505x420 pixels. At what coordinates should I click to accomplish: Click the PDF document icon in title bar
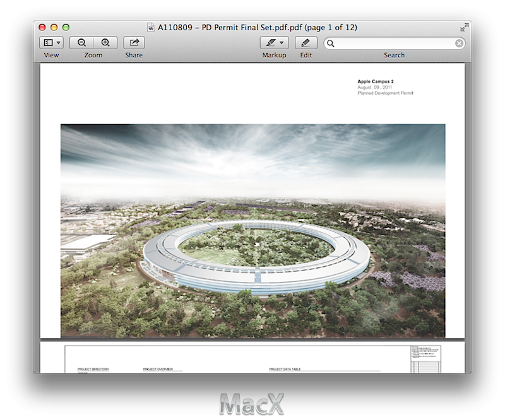point(151,28)
